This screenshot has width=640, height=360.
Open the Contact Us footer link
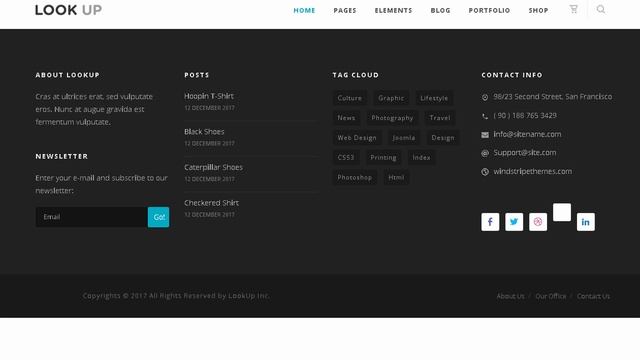click(x=593, y=296)
